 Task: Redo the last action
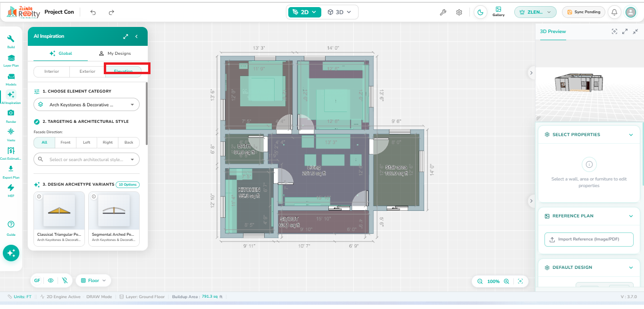[x=111, y=12]
